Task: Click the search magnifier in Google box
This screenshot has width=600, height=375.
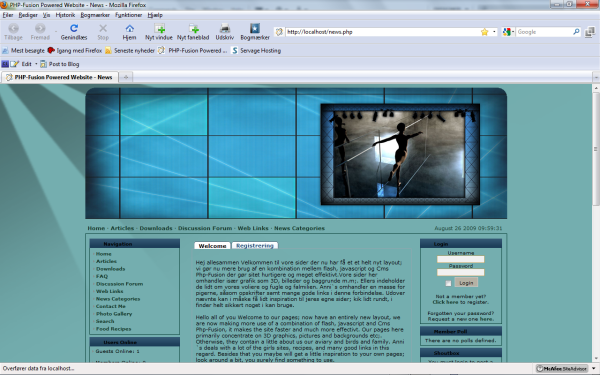Action: pos(576,32)
